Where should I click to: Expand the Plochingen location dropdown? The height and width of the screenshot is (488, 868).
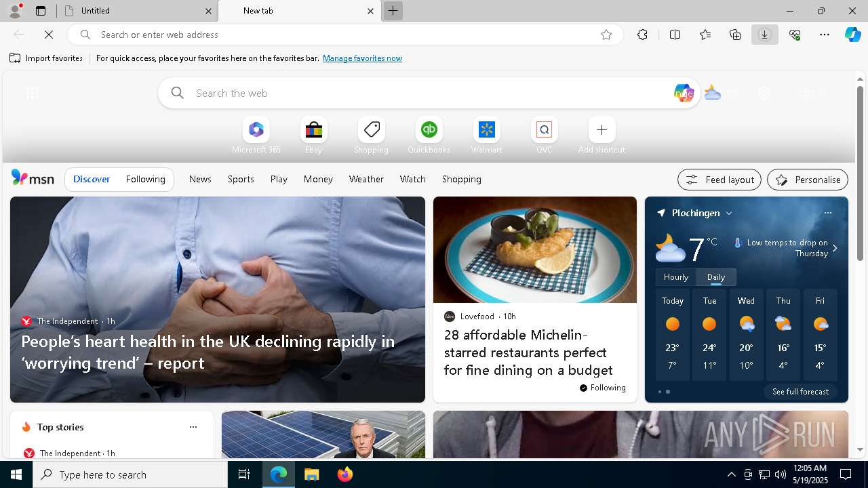[729, 213]
